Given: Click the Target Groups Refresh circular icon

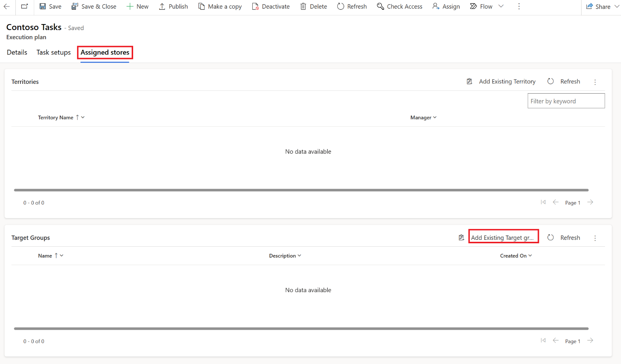Looking at the screenshot, I should [551, 237].
